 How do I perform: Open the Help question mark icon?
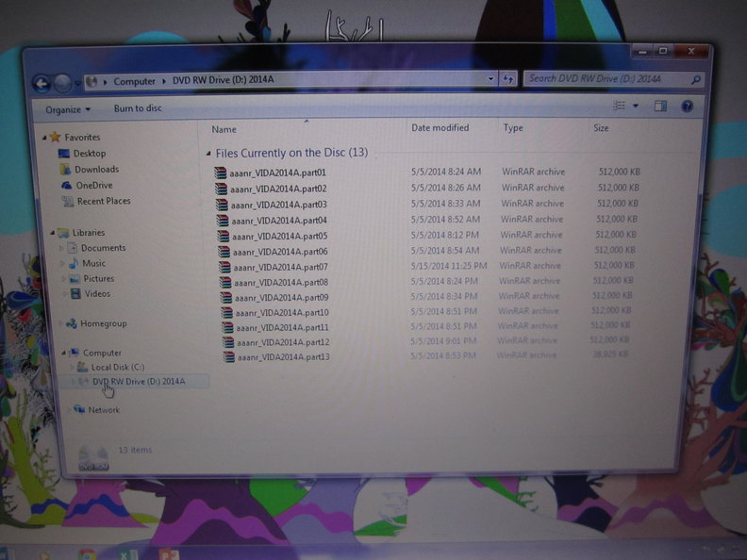pyautogui.click(x=687, y=106)
